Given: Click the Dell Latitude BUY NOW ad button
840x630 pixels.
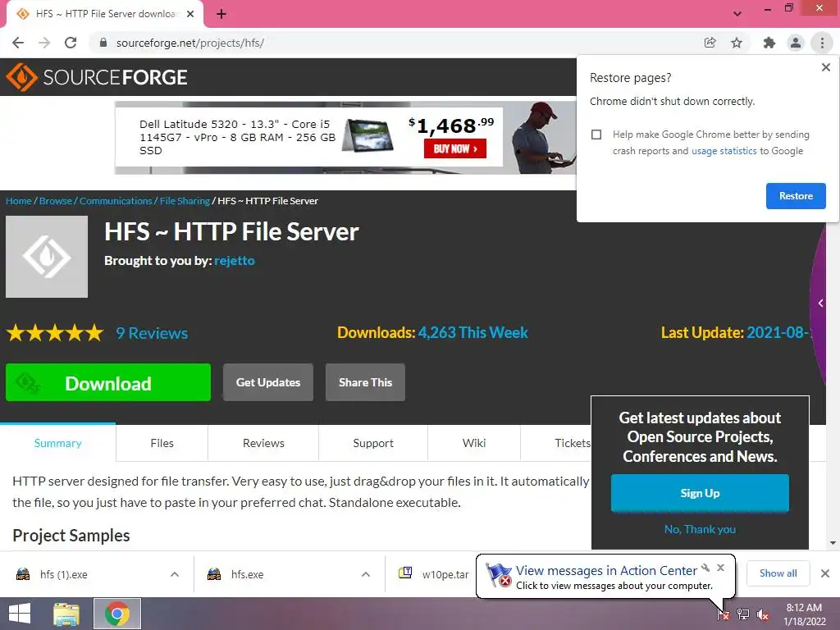Looking at the screenshot, I should click(455, 149).
